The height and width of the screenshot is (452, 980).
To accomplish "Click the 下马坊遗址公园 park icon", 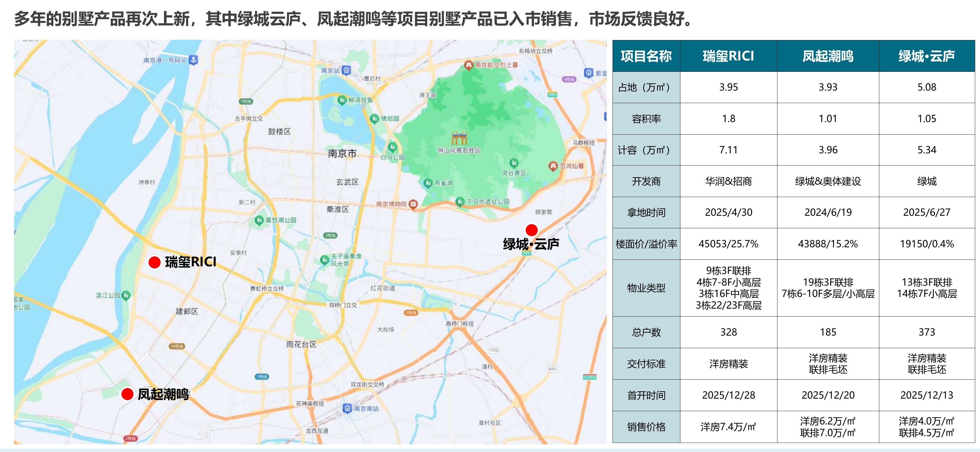I will click(x=460, y=201).
